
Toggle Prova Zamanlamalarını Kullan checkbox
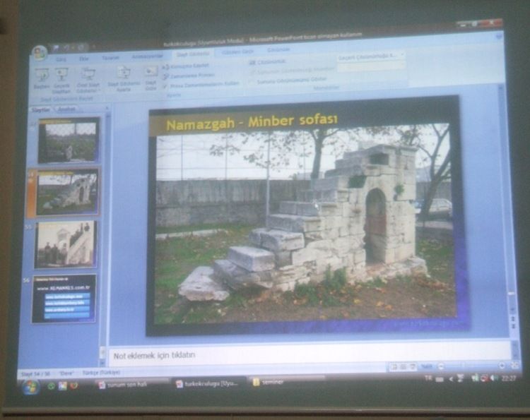pos(165,83)
